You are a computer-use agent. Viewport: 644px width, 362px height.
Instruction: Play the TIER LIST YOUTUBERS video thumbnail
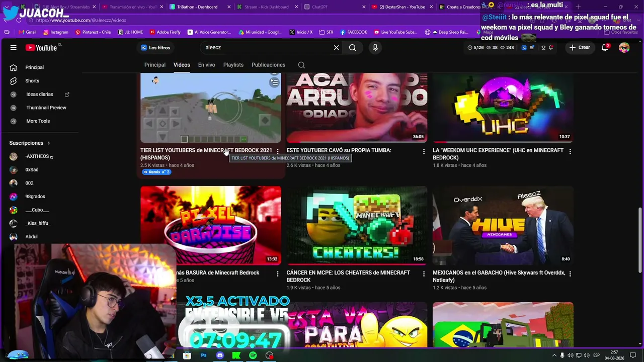pos(211,108)
